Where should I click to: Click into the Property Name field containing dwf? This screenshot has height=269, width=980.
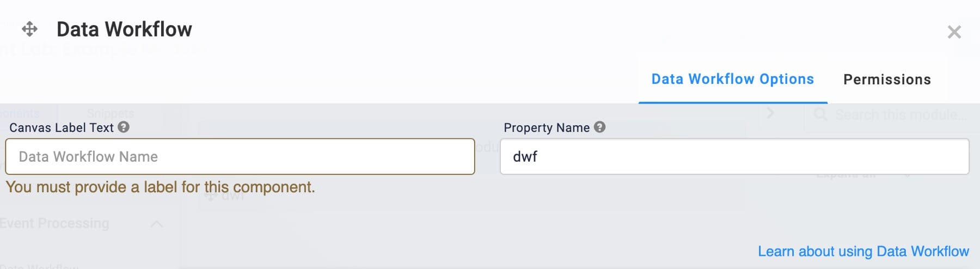point(734,156)
